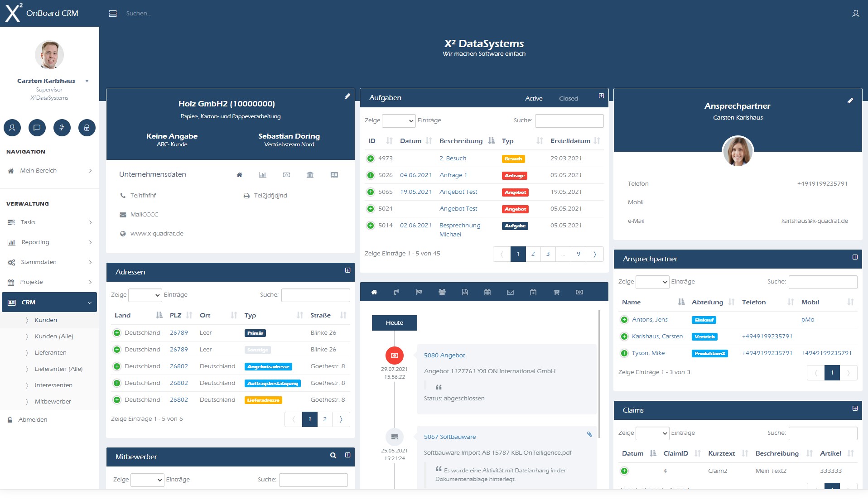Open the bar chart icon in Unternehmensdaten
Viewport: 868px width, 500px height.
coord(262,175)
